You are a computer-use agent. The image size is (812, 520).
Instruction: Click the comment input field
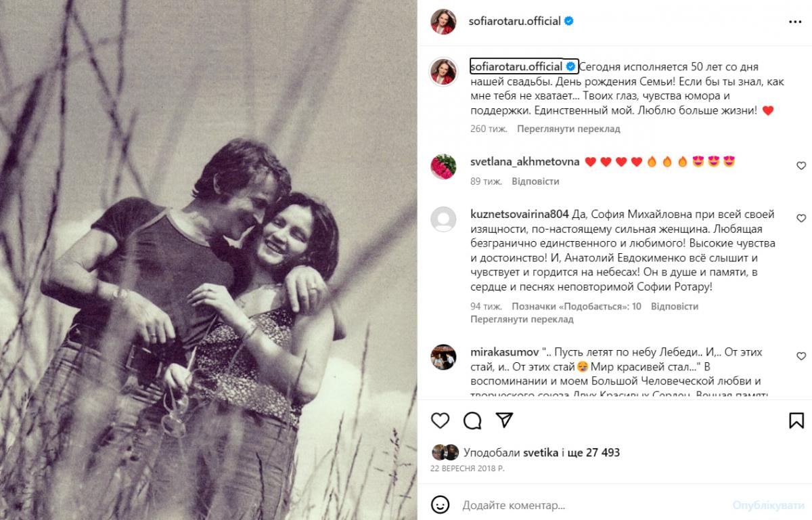[x=589, y=505]
